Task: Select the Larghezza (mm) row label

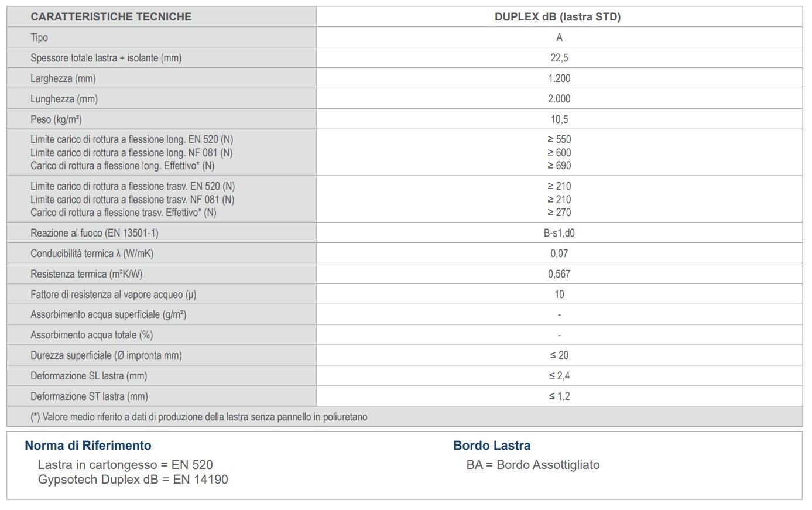Action: coord(63,78)
